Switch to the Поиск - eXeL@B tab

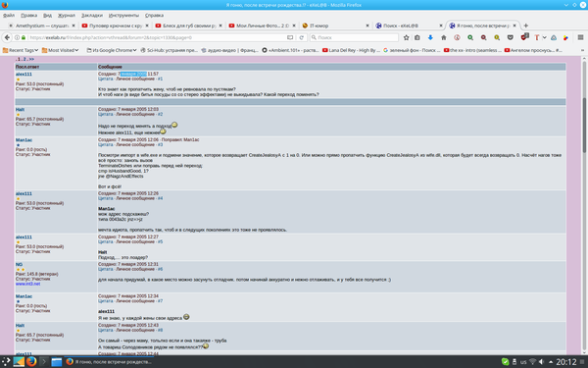(410, 26)
